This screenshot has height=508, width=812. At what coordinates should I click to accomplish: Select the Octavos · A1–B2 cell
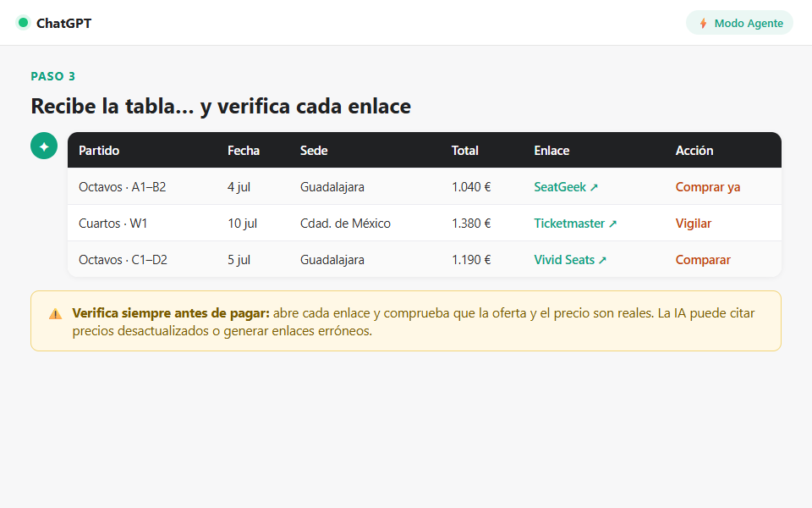pos(122,187)
